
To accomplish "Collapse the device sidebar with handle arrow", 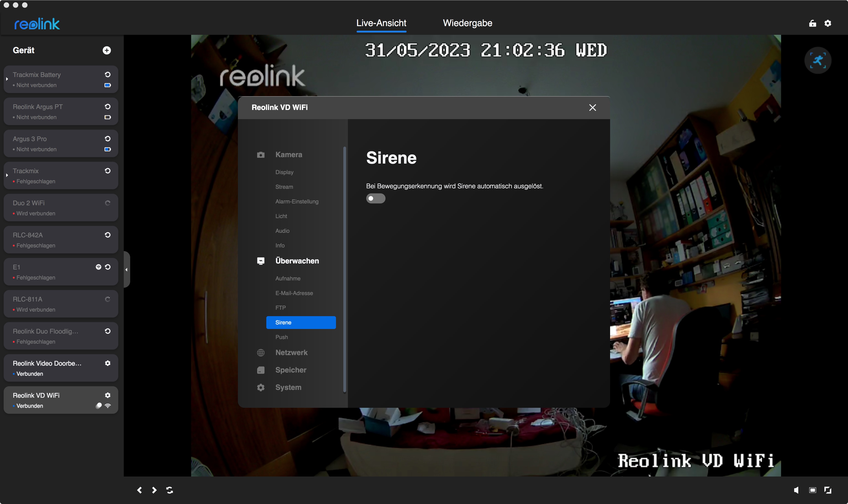I will [126, 270].
